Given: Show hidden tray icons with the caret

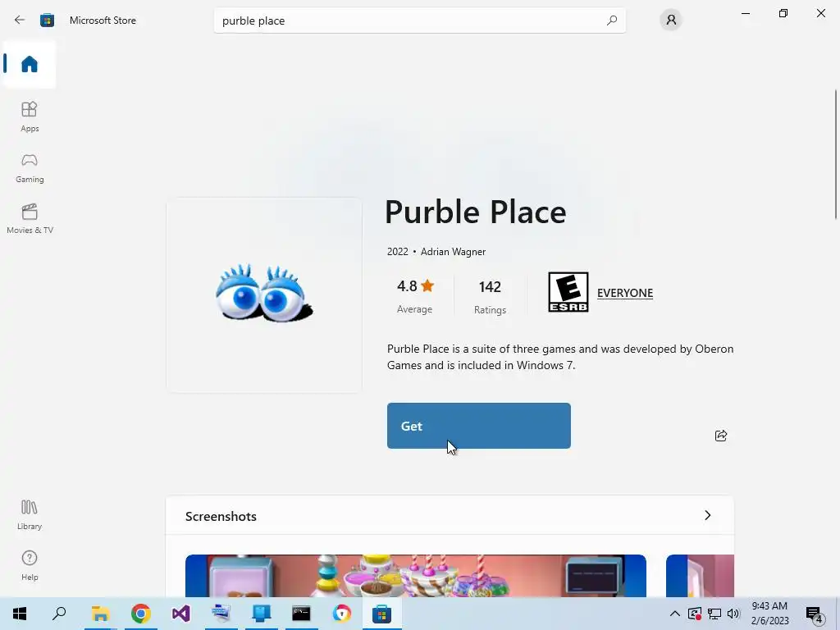Looking at the screenshot, I should pyautogui.click(x=675, y=614).
